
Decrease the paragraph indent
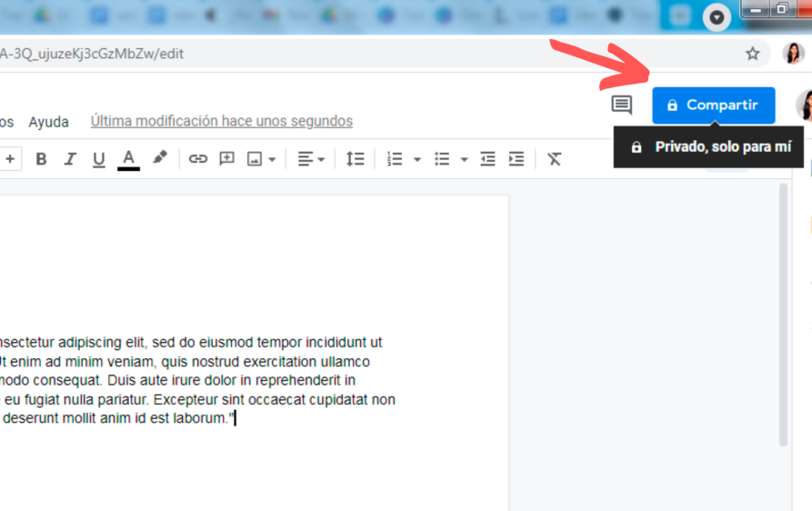tap(488, 159)
